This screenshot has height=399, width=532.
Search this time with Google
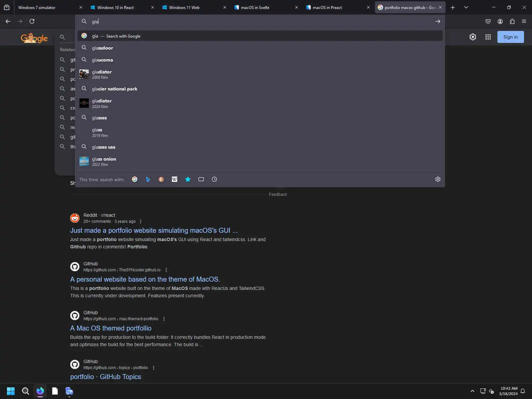coord(135,179)
